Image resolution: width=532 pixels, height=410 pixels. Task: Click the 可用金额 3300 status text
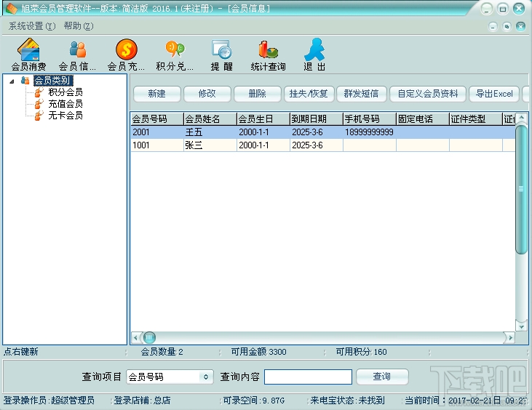click(x=259, y=352)
